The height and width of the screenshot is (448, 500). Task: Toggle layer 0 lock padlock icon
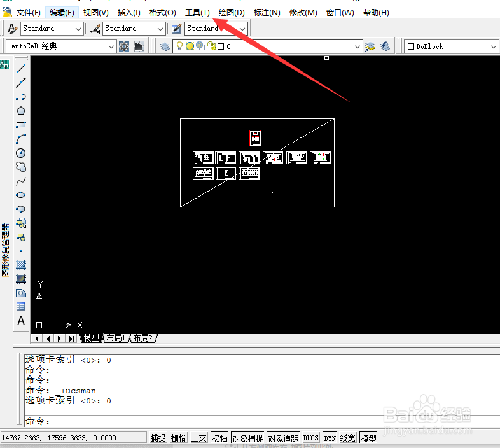pyautogui.click(x=211, y=46)
